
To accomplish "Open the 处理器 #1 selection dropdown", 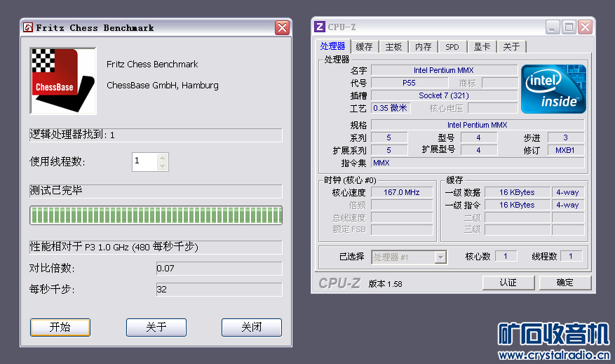I will tap(409, 257).
